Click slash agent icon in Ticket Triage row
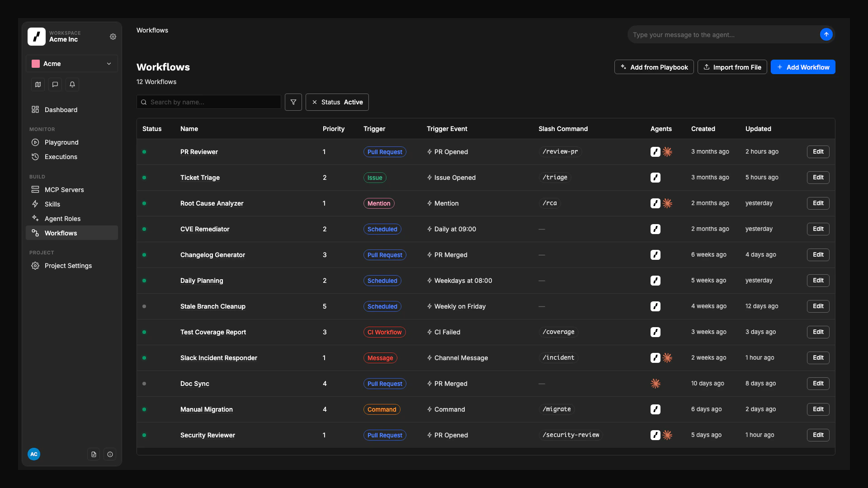868x488 pixels. point(656,178)
